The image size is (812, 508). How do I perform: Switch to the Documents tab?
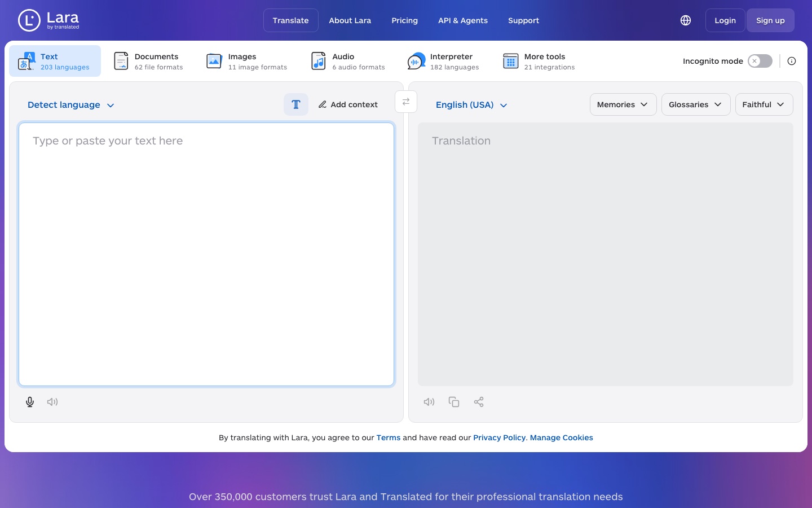point(149,61)
